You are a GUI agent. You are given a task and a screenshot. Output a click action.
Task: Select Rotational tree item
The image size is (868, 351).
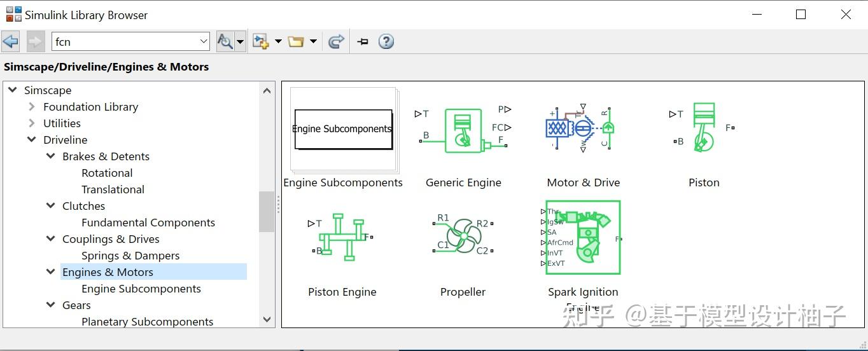(x=107, y=173)
